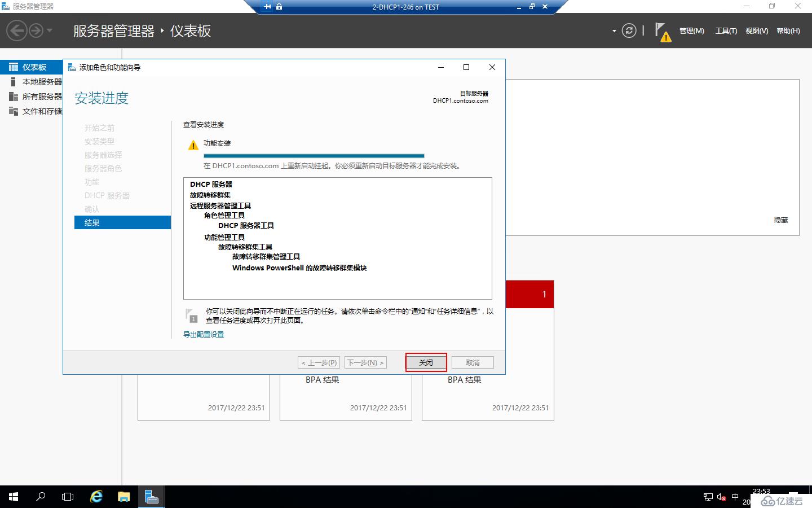Open File Explorer from the taskbar
Screen dimensions: 812x508
tap(124, 497)
